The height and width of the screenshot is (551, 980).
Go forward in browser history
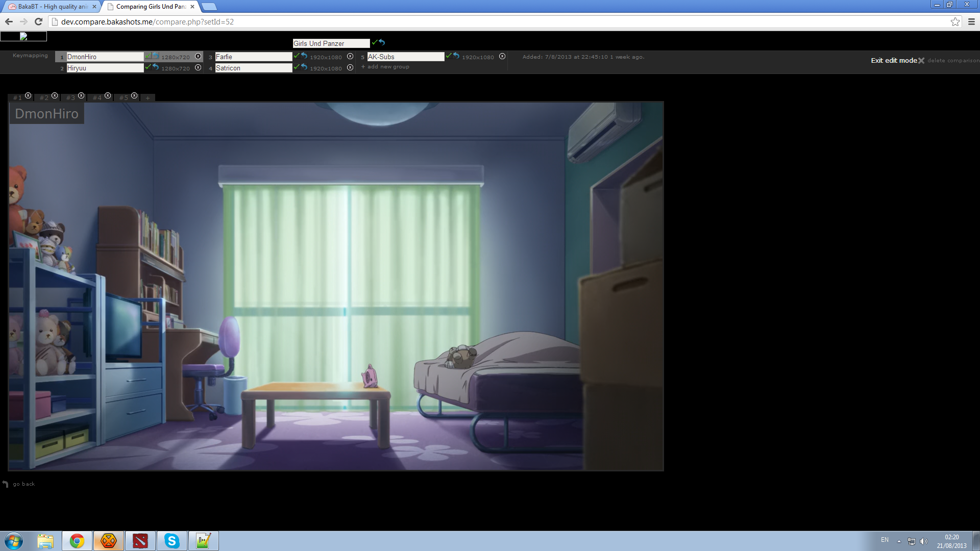click(x=23, y=21)
